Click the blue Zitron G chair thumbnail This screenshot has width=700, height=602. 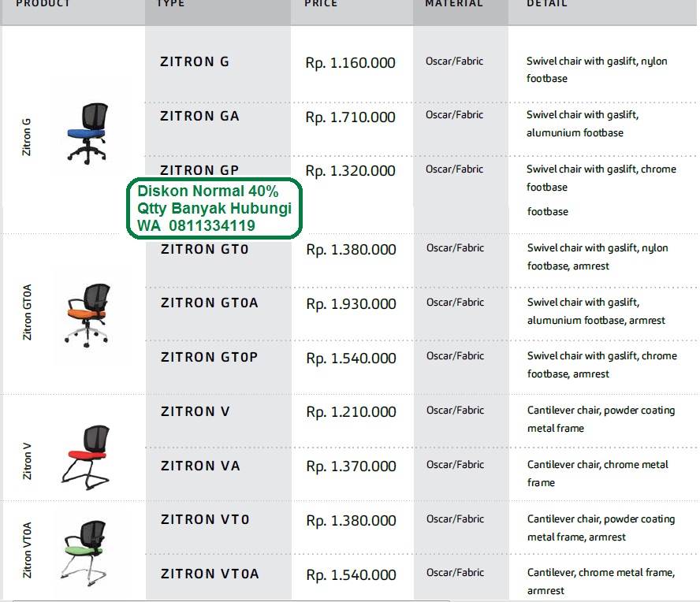click(x=89, y=132)
